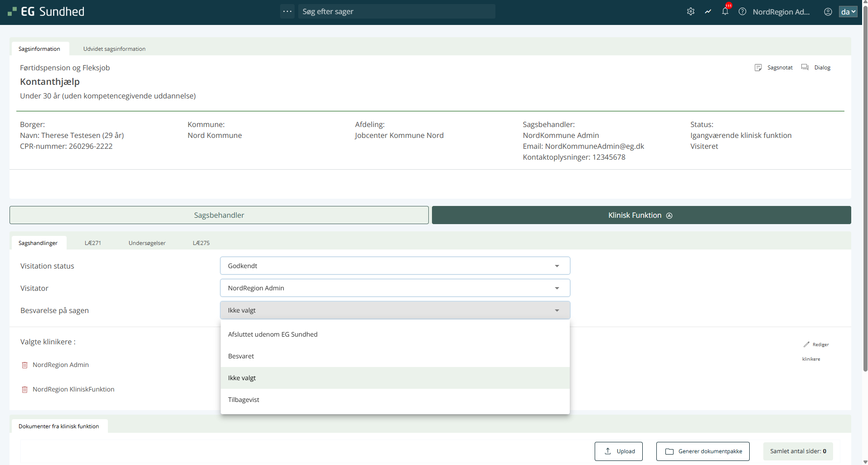Viewport: 868px width, 465px height.
Task: Open the user profile icon
Action: pyautogui.click(x=828, y=12)
